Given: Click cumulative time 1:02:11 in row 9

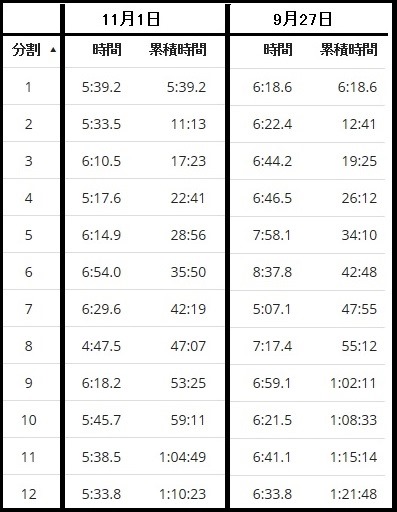Looking at the screenshot, I should click(x=353, y=383).
